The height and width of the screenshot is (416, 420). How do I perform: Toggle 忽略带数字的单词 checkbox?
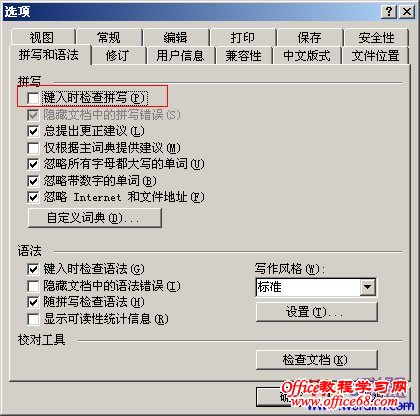coord(33,181)
